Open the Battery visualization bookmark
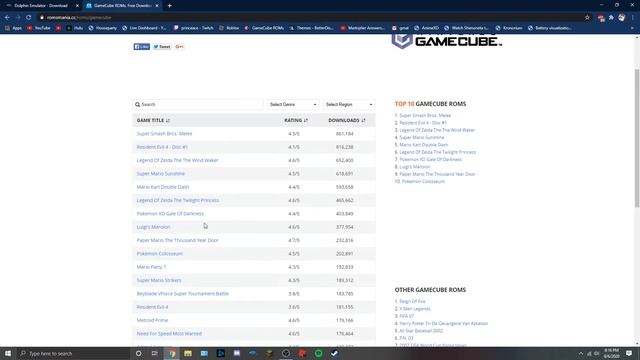640x360 pixels. click(x=550, y=28)
